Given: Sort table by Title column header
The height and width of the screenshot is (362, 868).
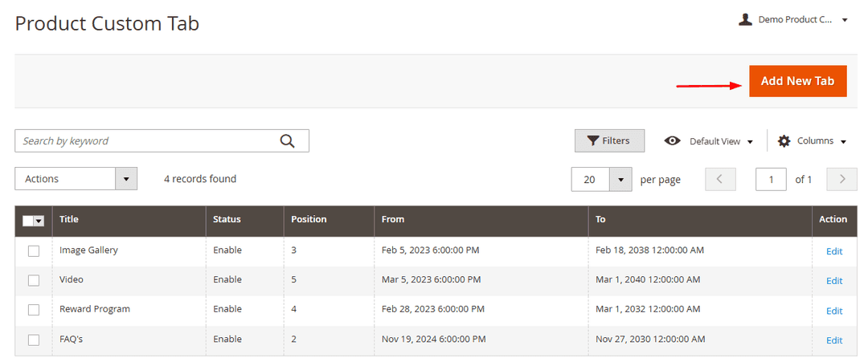Looking at the screenshot, I should point(69,219).
